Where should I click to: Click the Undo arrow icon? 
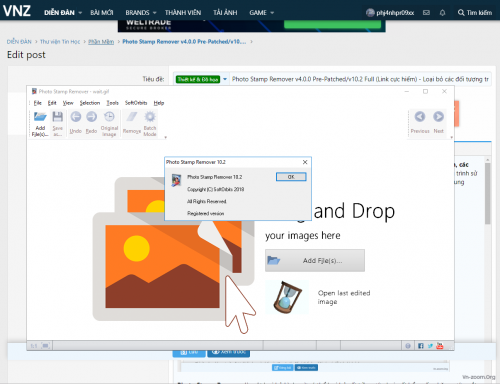(x=76, y=117)
